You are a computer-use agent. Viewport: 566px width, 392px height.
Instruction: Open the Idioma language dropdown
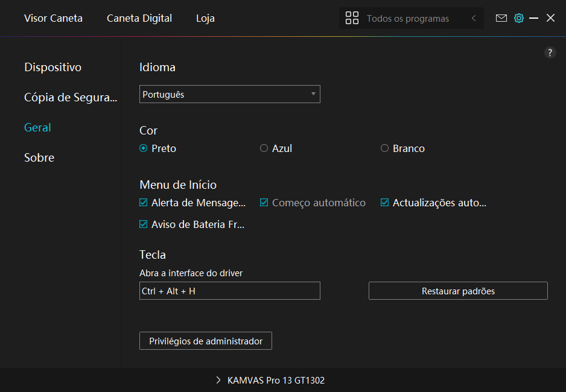(x=229, y=94)
